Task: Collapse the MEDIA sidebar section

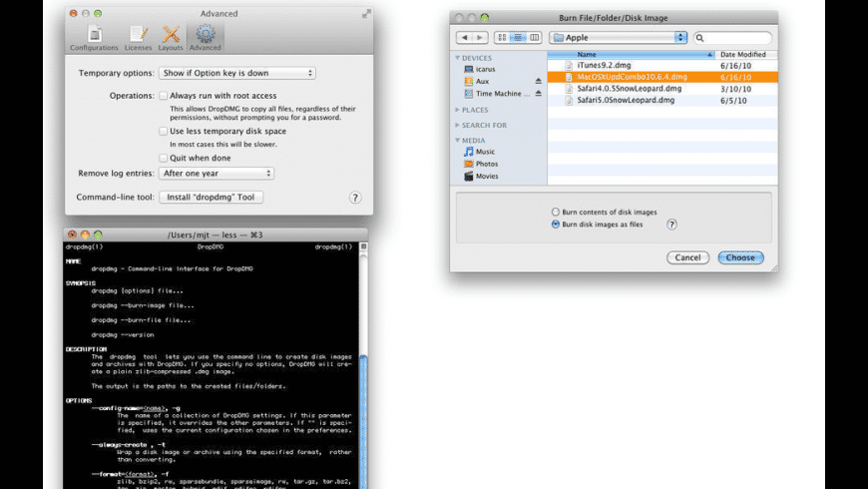Action: tap(458, 140)
